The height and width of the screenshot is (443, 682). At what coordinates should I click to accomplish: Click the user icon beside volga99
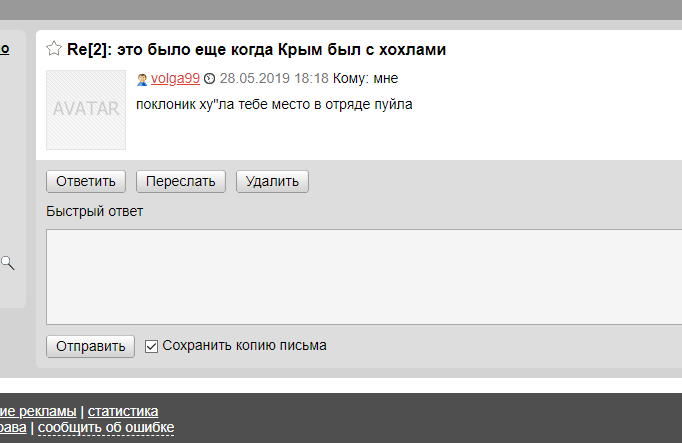point(142,80)
